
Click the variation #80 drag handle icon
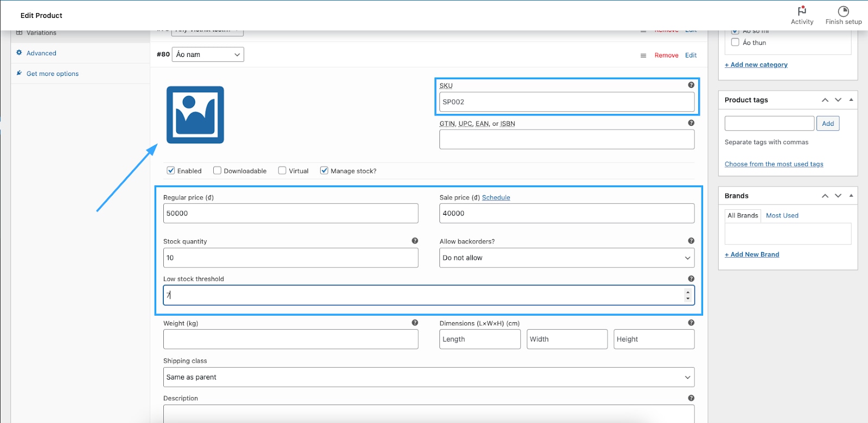(x=643, y=55)
